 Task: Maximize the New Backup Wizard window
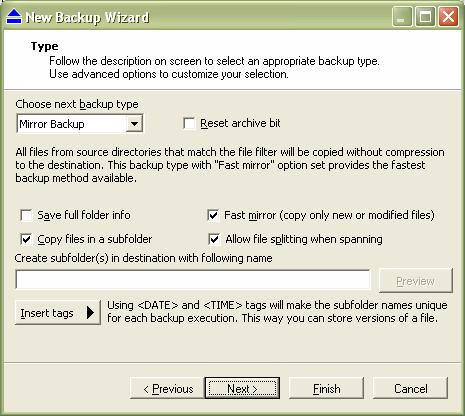(x=425, y=17)
